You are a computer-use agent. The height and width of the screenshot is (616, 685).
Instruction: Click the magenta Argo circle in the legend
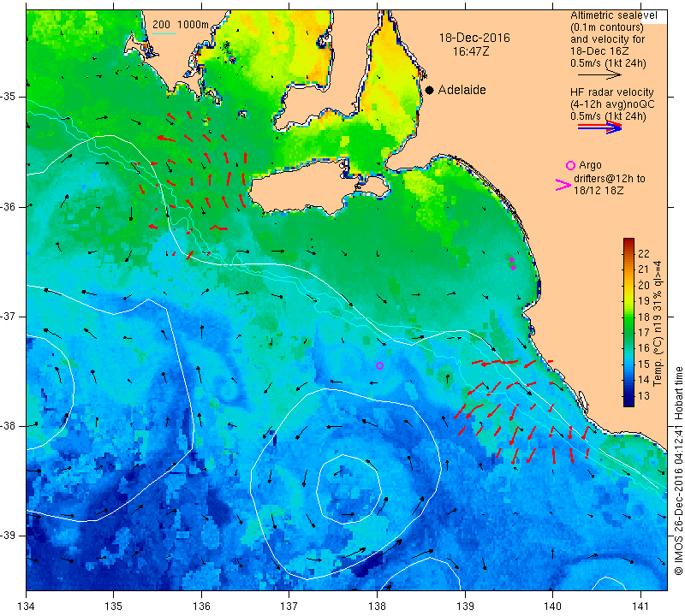coord(570,165)
